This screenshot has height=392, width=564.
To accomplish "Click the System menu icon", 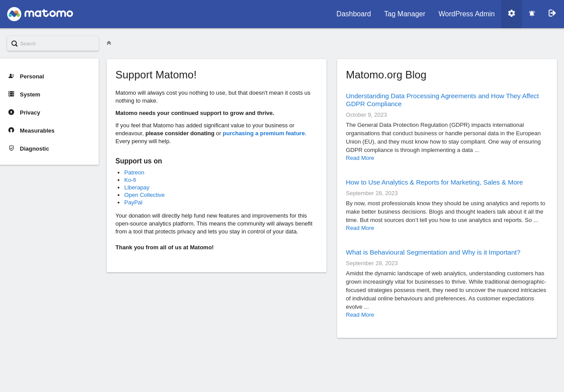I will (11, 94).
